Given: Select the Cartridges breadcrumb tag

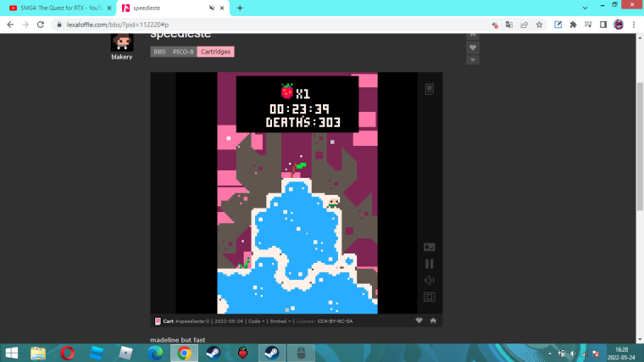Looking at the screenshot, I should [x=215, y=52].
